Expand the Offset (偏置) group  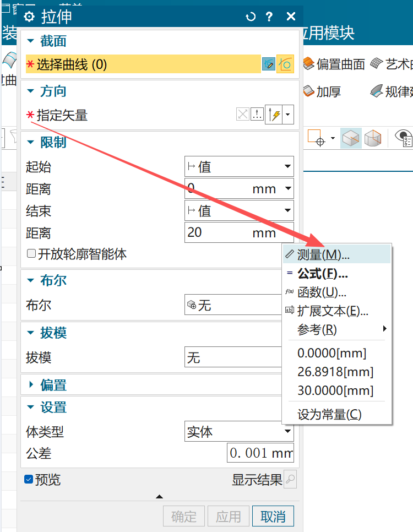[x=31, y=384]
